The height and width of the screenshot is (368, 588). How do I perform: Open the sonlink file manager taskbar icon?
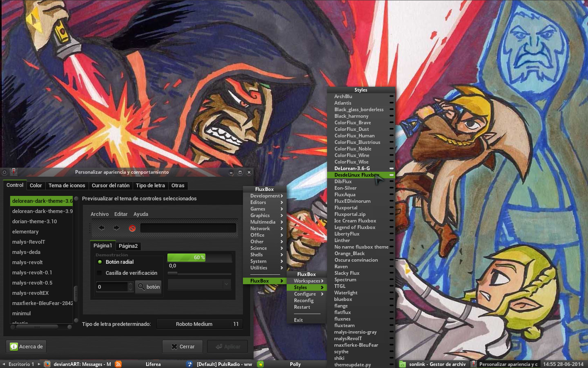coord(403,364)
